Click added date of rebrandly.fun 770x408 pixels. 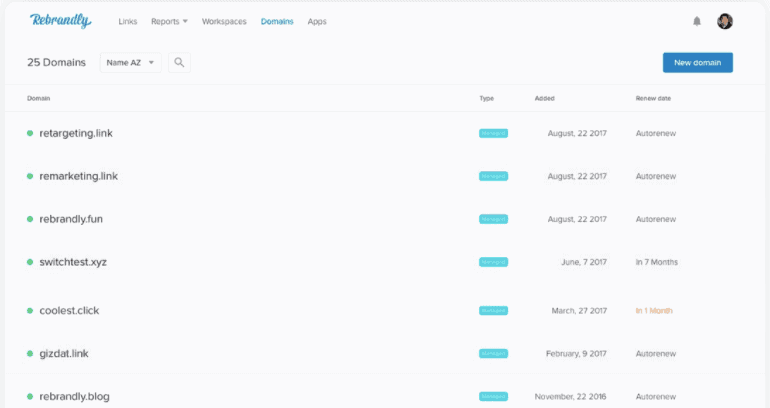[577, 219]
